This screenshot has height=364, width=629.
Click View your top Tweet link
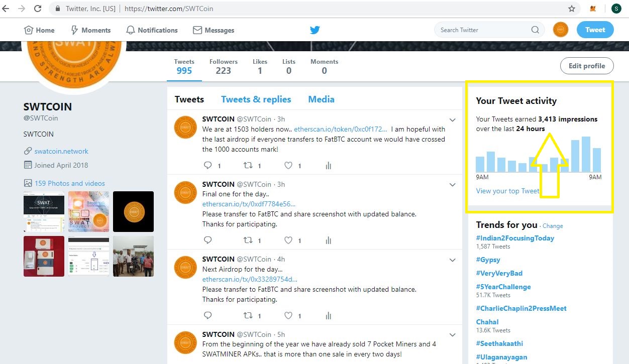pos(507,191)
